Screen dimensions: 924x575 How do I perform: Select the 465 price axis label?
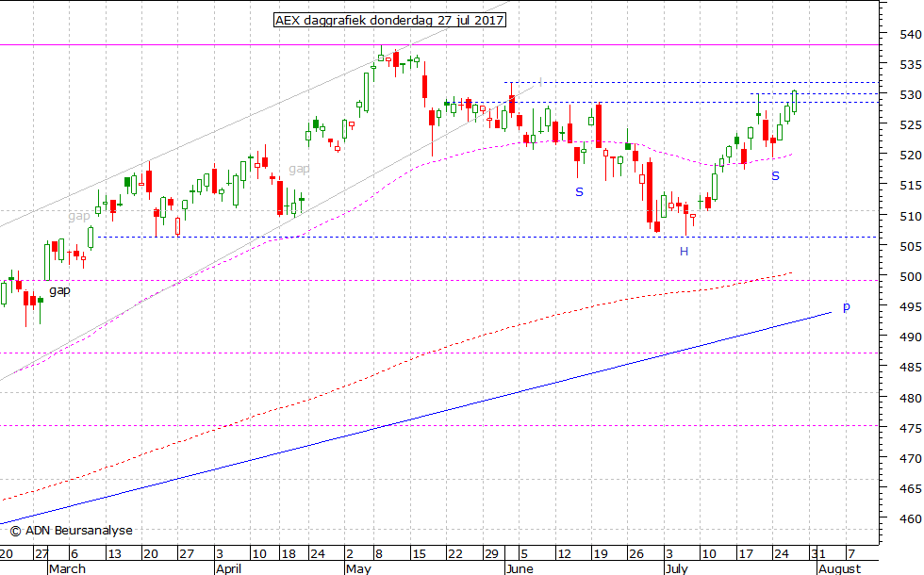click(x=911, y=489)
